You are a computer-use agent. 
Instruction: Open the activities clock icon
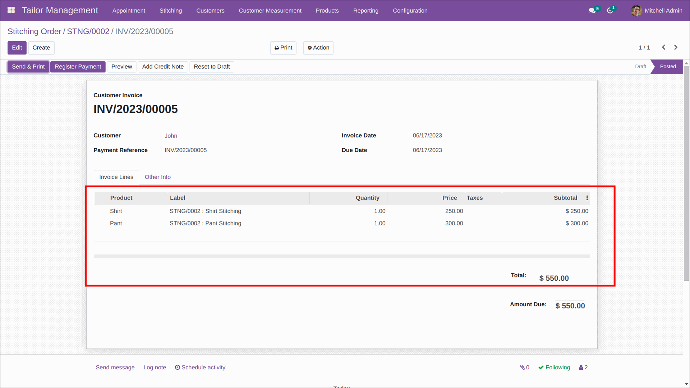[611, 10]
